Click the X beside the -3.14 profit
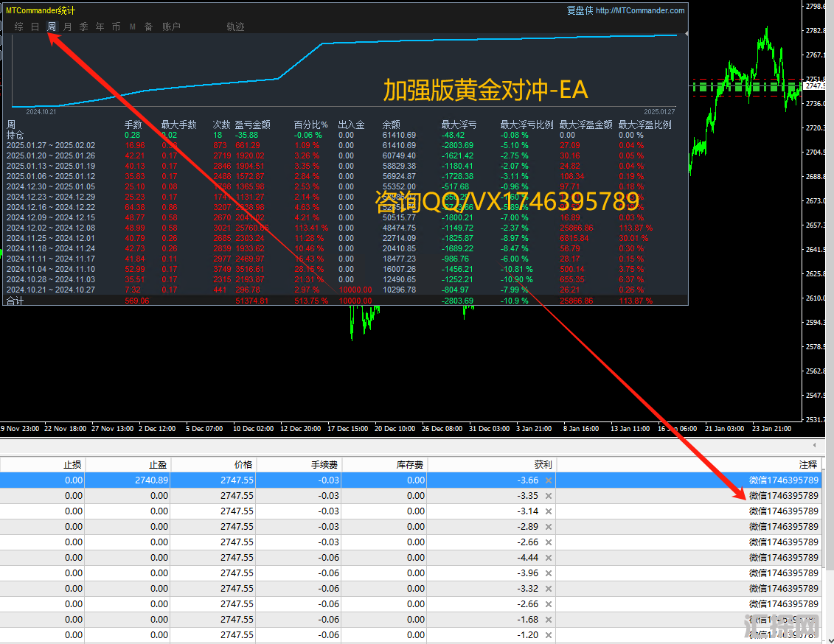The width and height of the screenshot is (834, 644). point(548,511)
